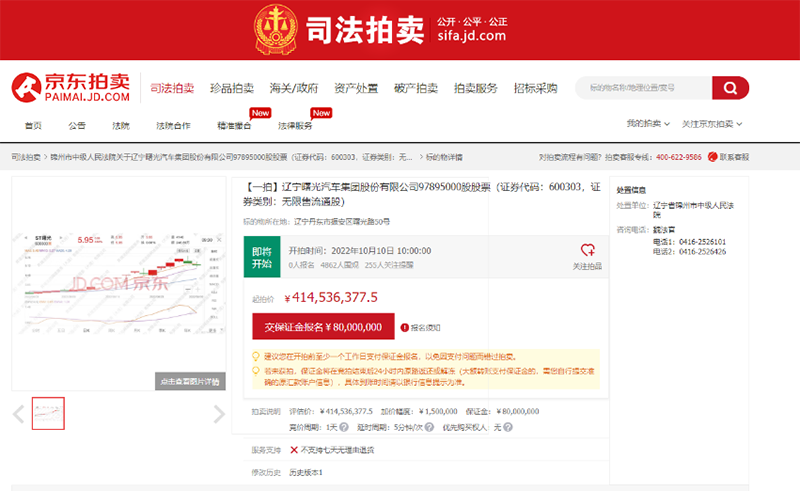Open the 资产处置 tab

356,88
